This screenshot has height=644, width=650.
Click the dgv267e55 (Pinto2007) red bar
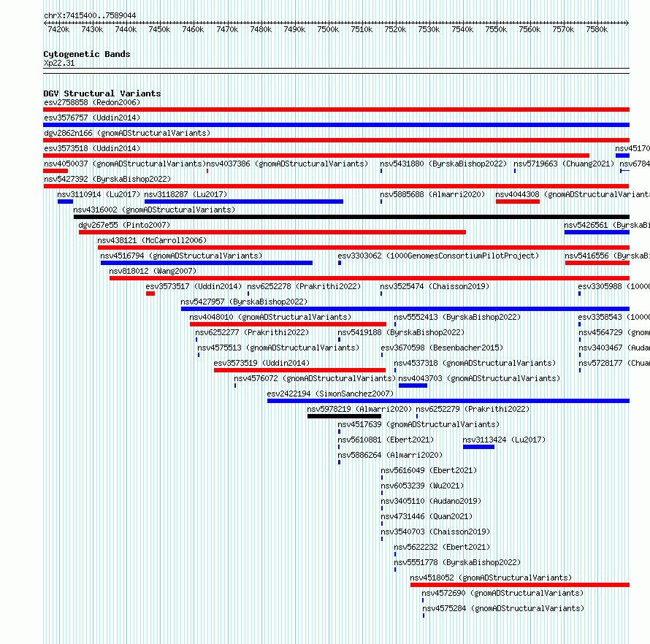(272, 232)
